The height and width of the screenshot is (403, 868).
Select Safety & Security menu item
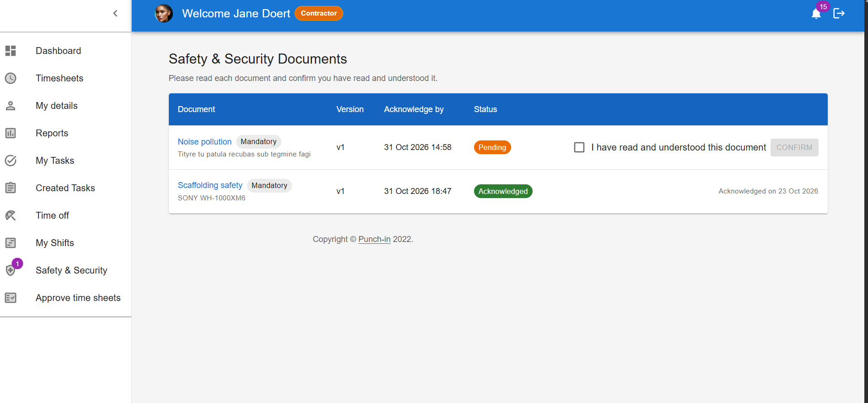[x=65, y=270]
